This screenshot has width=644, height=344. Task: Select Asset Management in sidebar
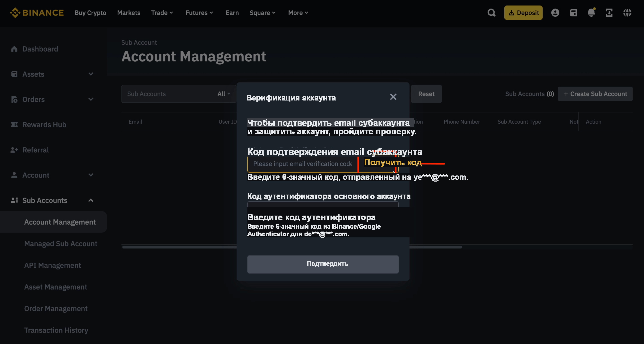pos(56,287)
